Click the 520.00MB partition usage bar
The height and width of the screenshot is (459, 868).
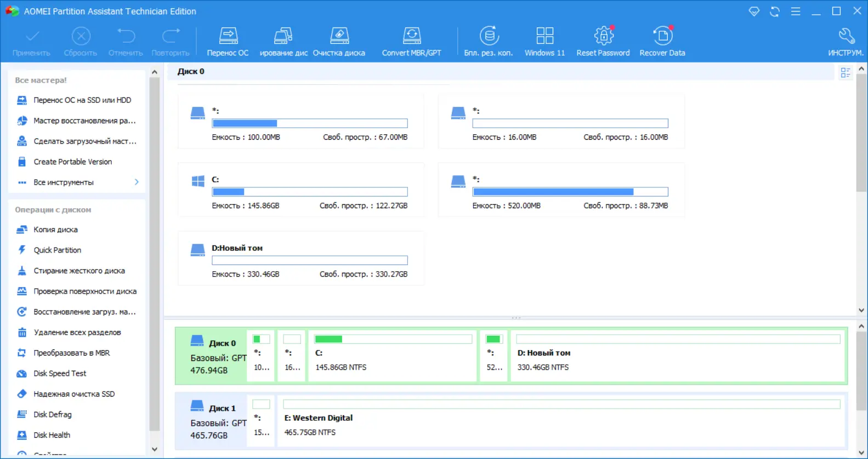coord(570,192)
